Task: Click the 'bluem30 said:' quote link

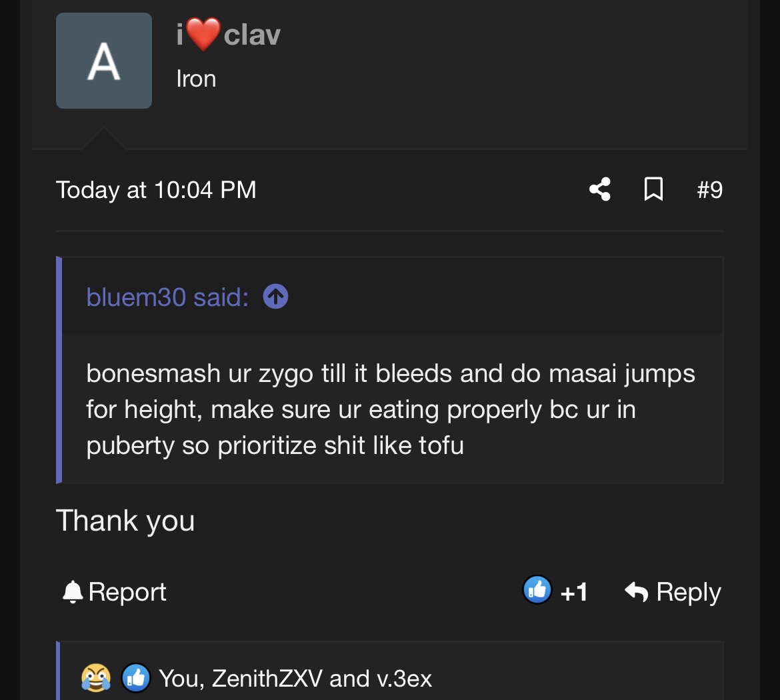Action: coord(167,297)
